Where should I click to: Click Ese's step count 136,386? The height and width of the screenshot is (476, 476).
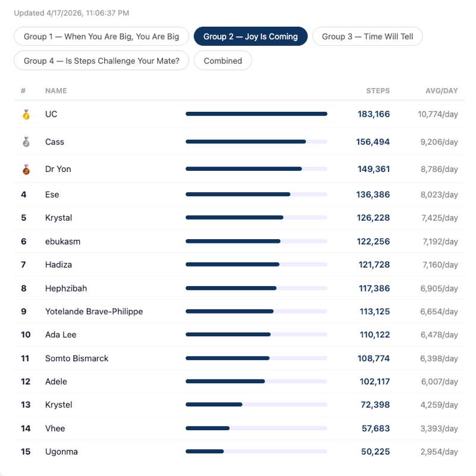(x=374, y=195)
